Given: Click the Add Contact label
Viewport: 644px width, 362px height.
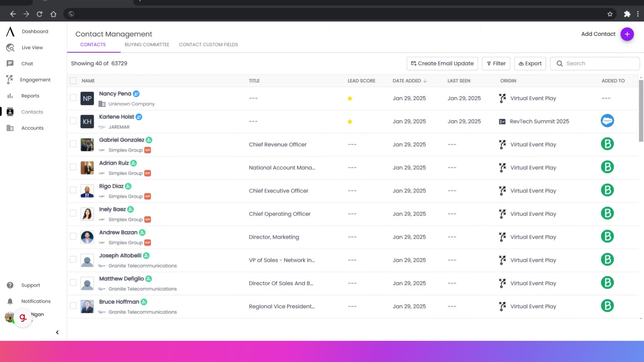Looking at the screenshot, I should 598,34.
